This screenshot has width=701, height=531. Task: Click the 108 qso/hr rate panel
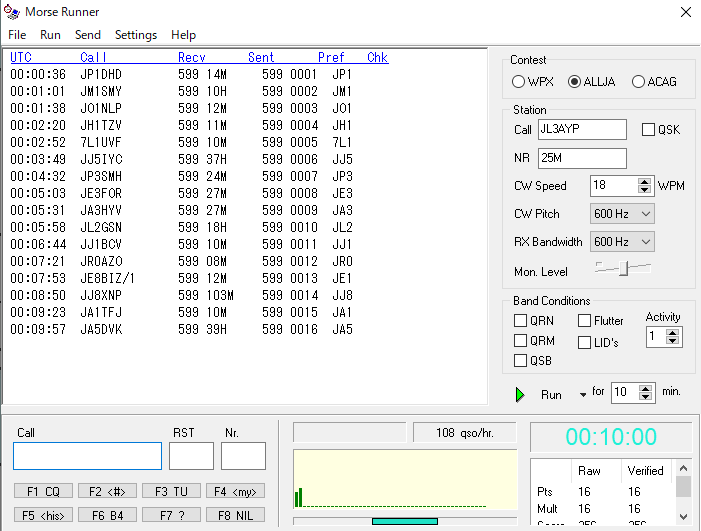(x=465, y=433)
